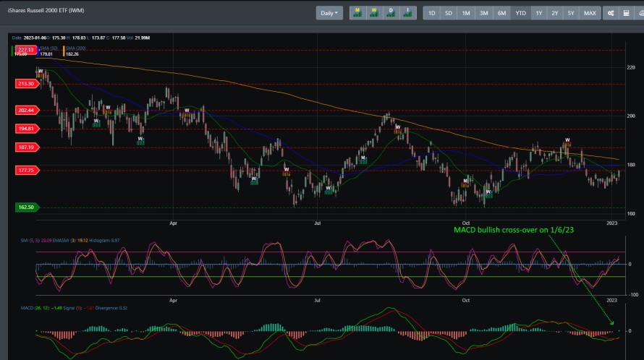
Task: Click the Divergence: 0.32 readout
Action: click(x=111, y=308)
